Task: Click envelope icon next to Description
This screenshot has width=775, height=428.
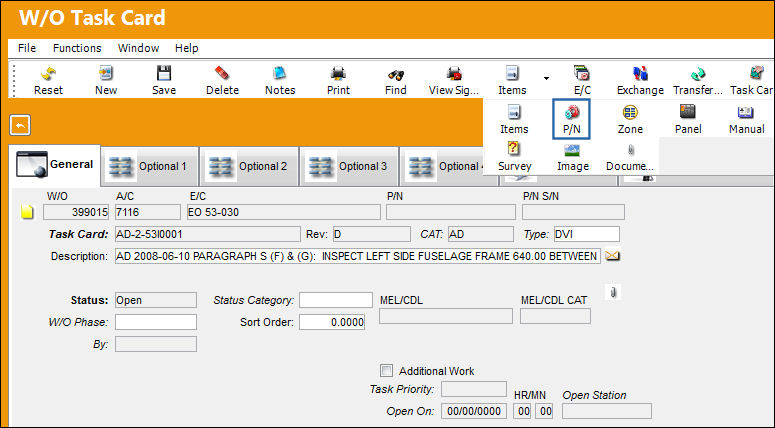Action: [x=612, y=256]
